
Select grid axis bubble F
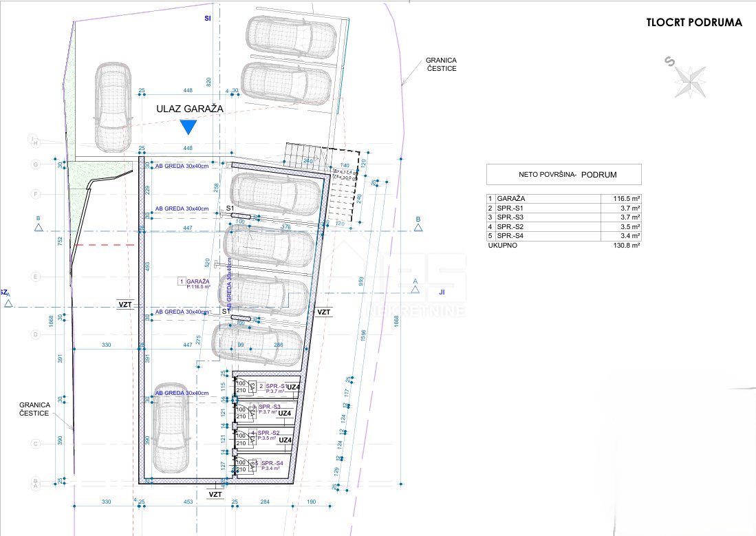tap(35, 195)
